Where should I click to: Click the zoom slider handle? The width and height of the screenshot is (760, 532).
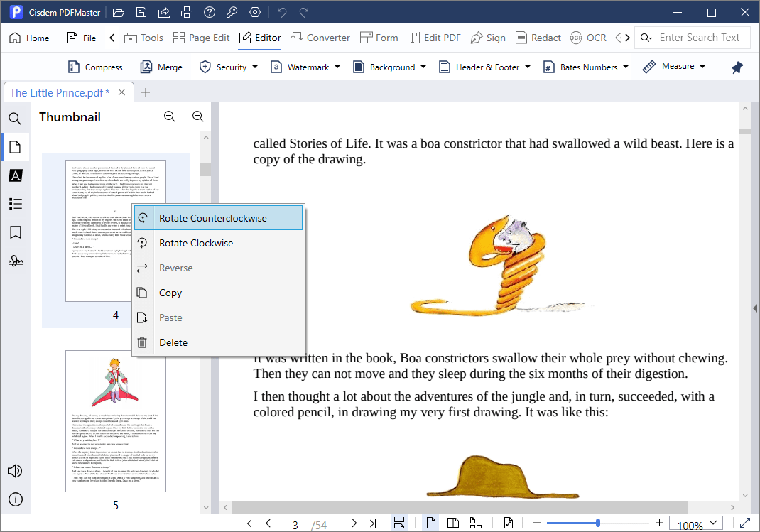[x=598, y=523]
